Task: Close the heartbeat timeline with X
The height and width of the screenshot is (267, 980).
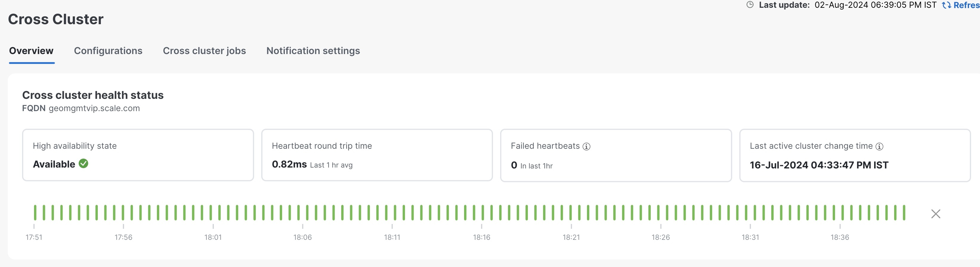Action: [936, 214]
